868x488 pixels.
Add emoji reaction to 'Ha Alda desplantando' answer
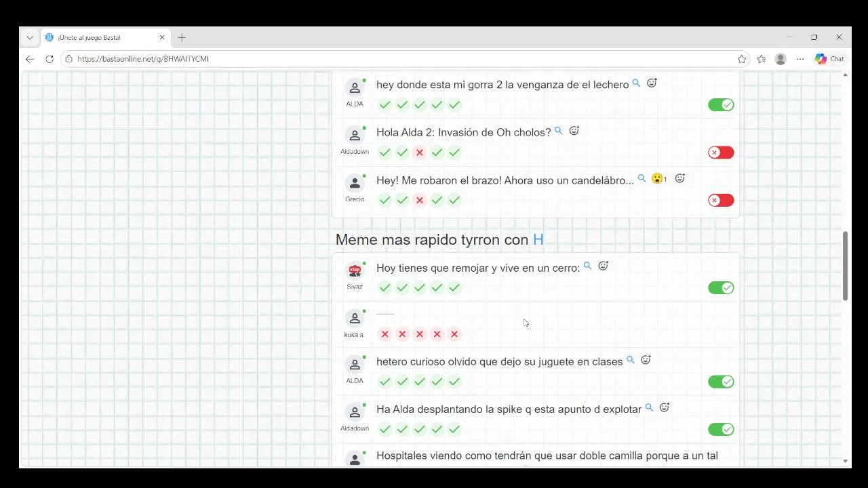coord(665,408)
